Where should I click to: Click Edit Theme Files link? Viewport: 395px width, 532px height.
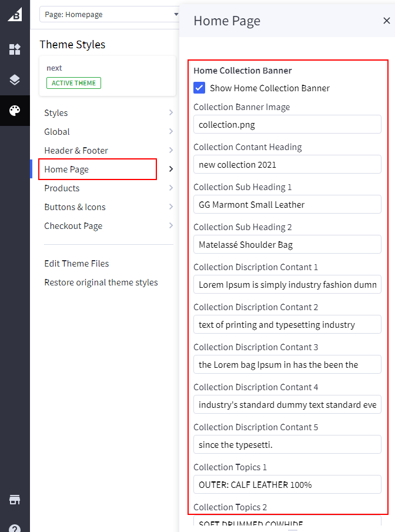coord(76,264)
